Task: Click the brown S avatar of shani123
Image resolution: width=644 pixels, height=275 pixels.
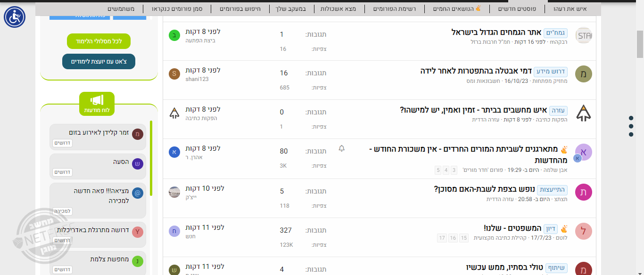Action: (x=174, y=73)
